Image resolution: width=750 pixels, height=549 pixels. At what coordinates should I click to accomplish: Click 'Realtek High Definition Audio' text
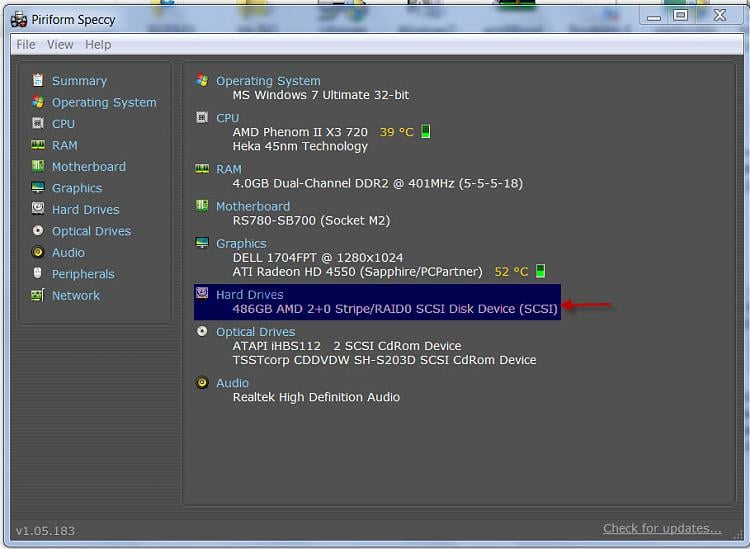(316, 397)
